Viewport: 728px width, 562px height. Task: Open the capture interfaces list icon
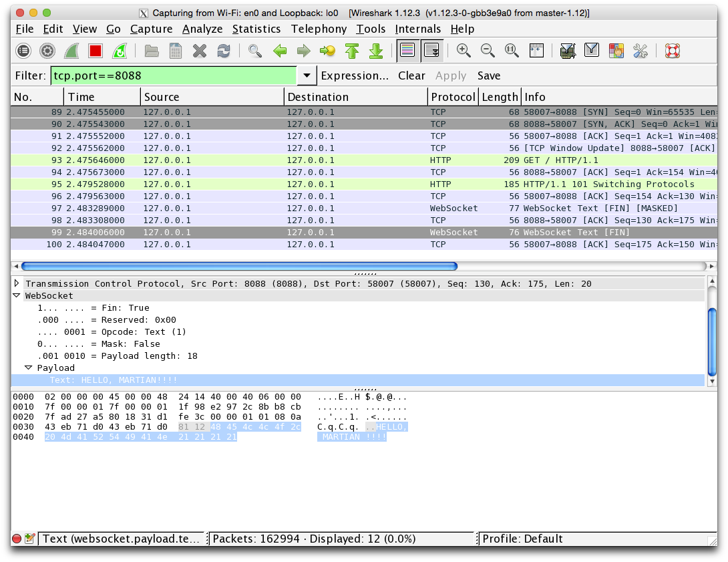click(23, 51)
